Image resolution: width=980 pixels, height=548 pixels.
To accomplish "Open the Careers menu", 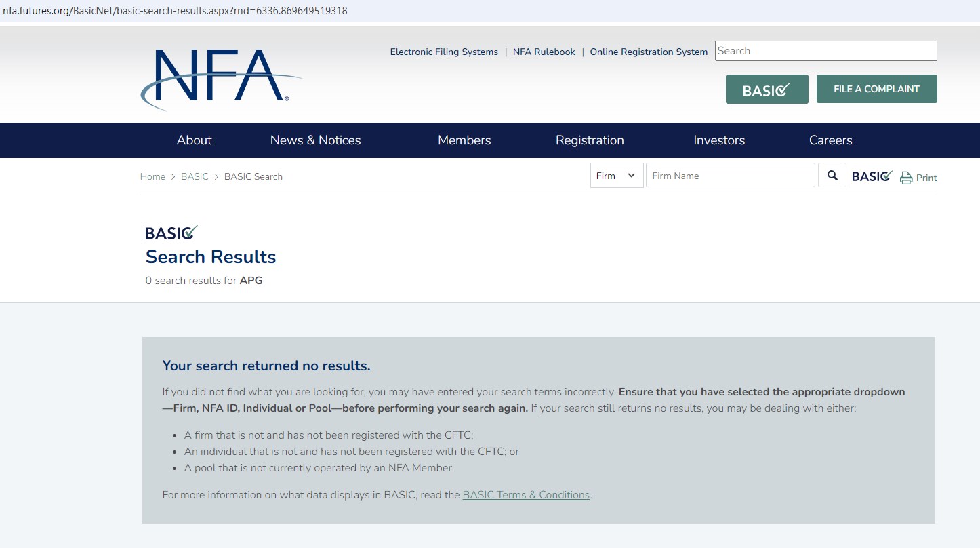I will [x=831, y=140].
